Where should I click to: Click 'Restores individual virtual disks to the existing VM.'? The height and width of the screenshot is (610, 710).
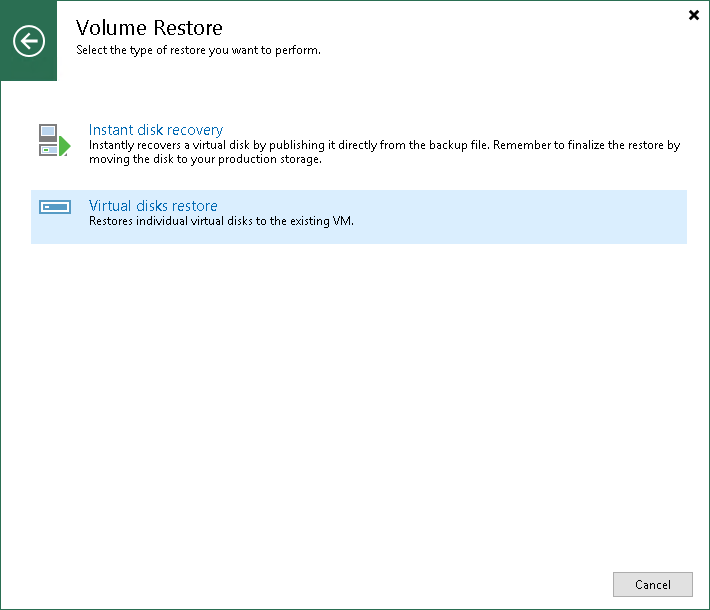tap(221, 221)
